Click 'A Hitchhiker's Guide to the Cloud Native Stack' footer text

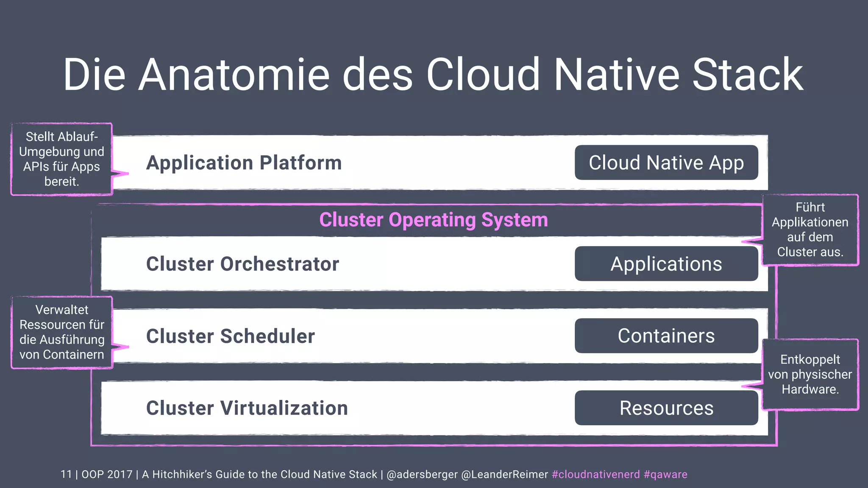(259, 474)
